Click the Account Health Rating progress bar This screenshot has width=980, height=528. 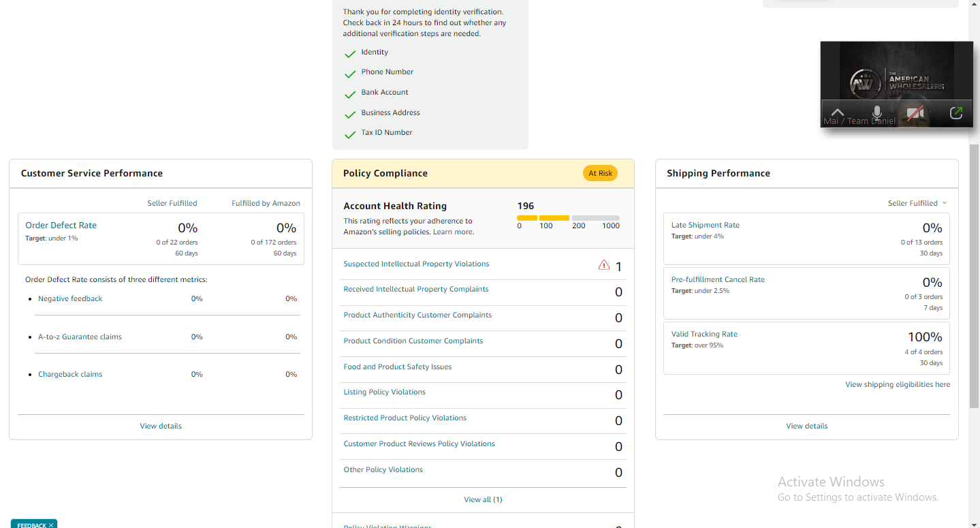(568, 218)
